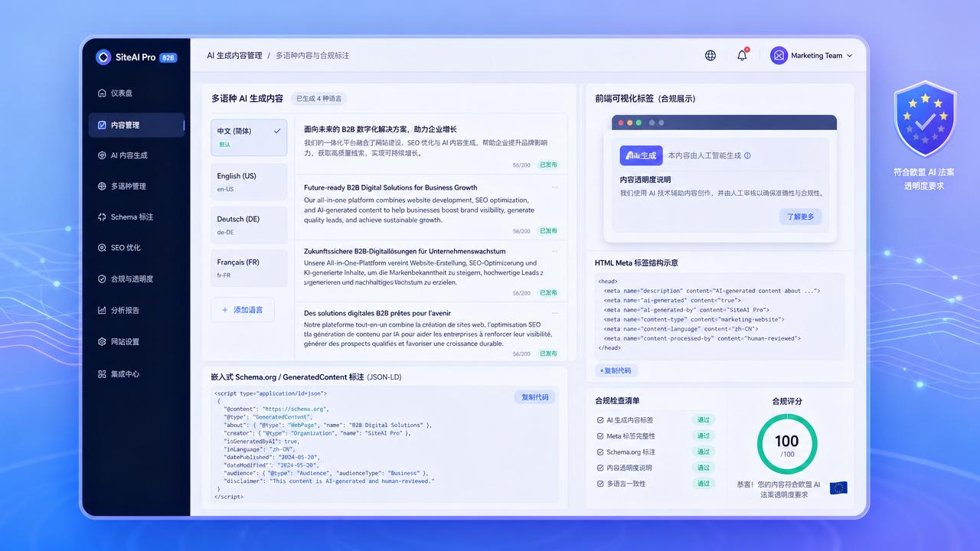Open AI 内容生成 sidebar icon
Screen dimensions: 980x551
point(102,155)
